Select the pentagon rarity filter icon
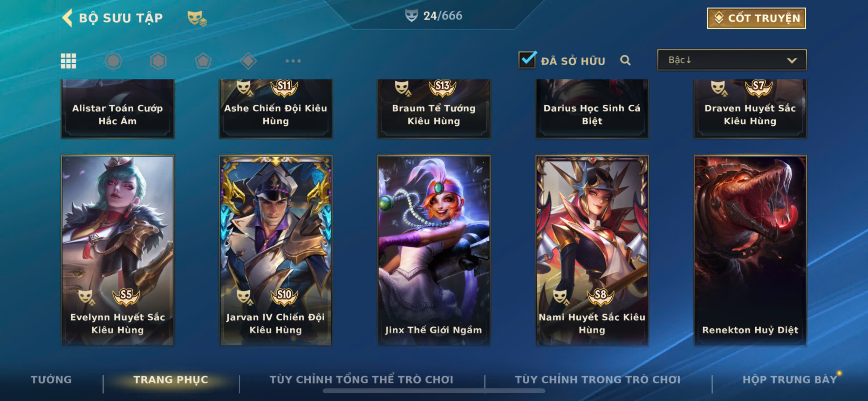 203,61
